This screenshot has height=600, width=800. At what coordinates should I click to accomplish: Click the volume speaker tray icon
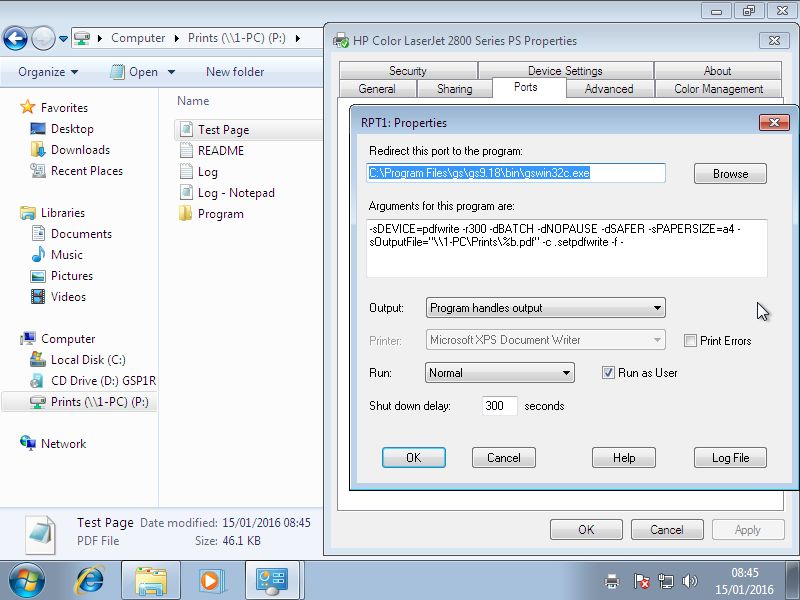pyautogui.click(x=689, y=581)
